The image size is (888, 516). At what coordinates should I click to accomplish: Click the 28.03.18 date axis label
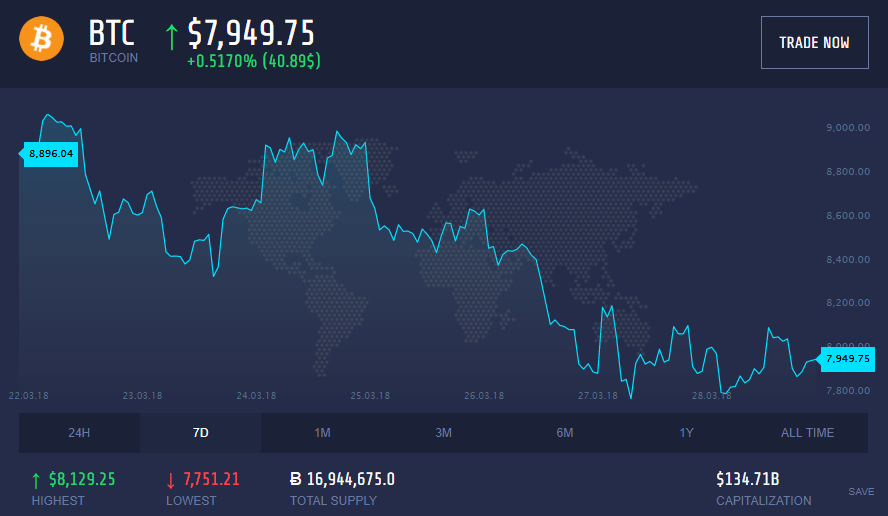point(711,395)
